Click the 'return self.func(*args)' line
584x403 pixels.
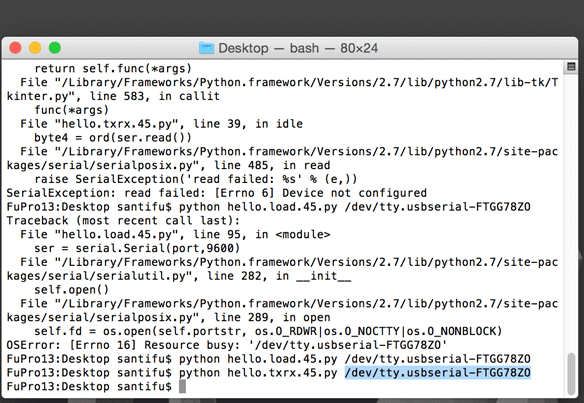[113, 69]
